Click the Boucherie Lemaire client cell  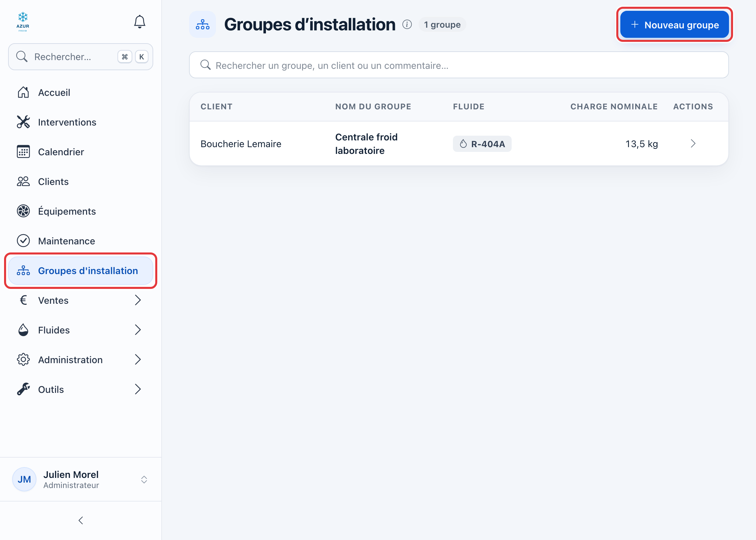click(x=241, y=144)
